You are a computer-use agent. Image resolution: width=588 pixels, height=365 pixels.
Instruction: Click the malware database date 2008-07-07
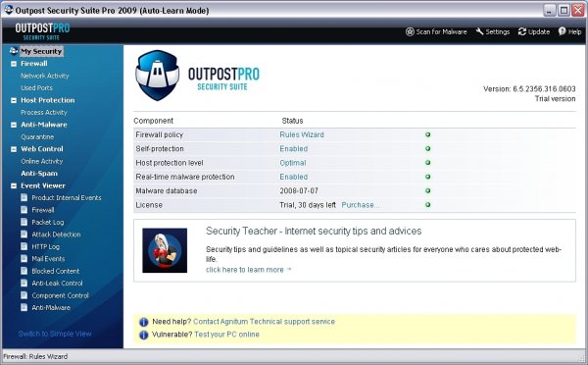[x=299, y=190]
